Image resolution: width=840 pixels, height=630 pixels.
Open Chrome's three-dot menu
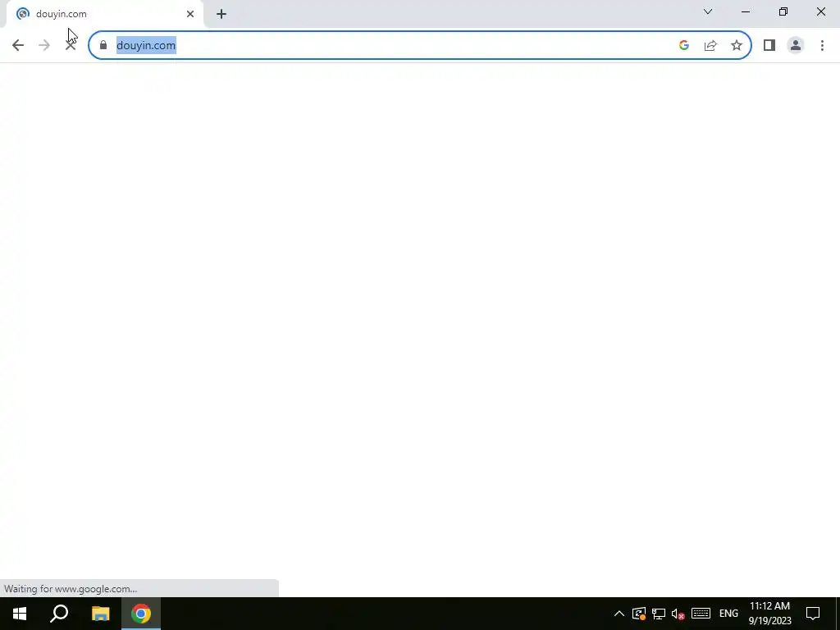pos(822,46)
